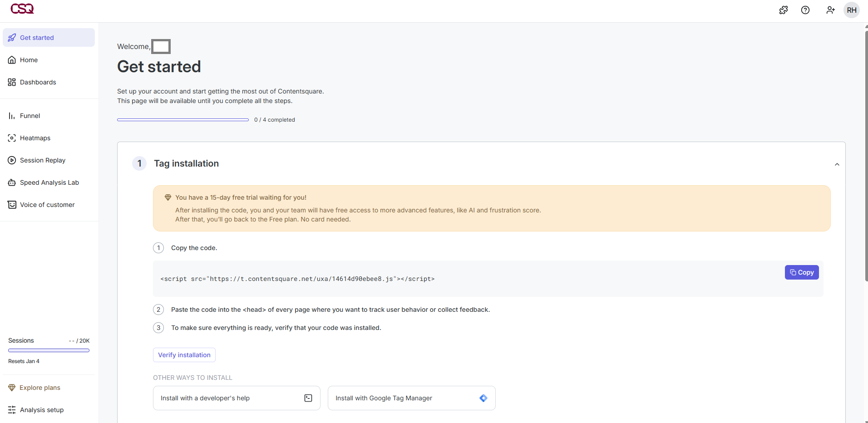Click the CSQ Contentsquare logo

pyautogui.click(x=22, y=9)
